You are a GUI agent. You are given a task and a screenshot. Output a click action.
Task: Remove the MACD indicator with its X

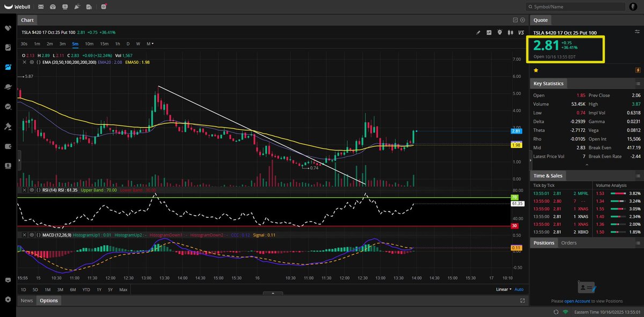point(24,235)
